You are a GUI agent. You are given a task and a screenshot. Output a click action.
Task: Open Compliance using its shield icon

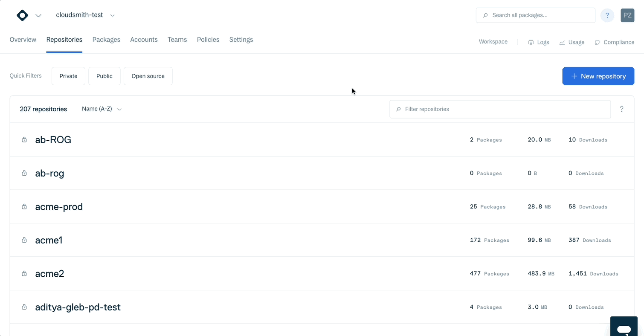597,42
